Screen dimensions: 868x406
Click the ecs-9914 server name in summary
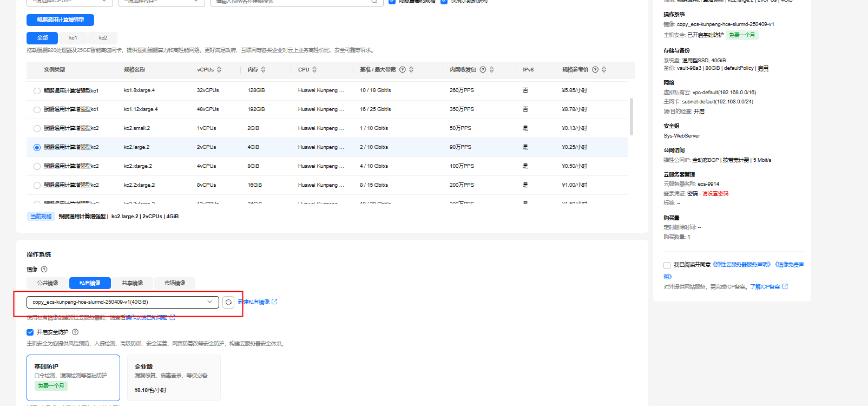(x=708, y=184)
